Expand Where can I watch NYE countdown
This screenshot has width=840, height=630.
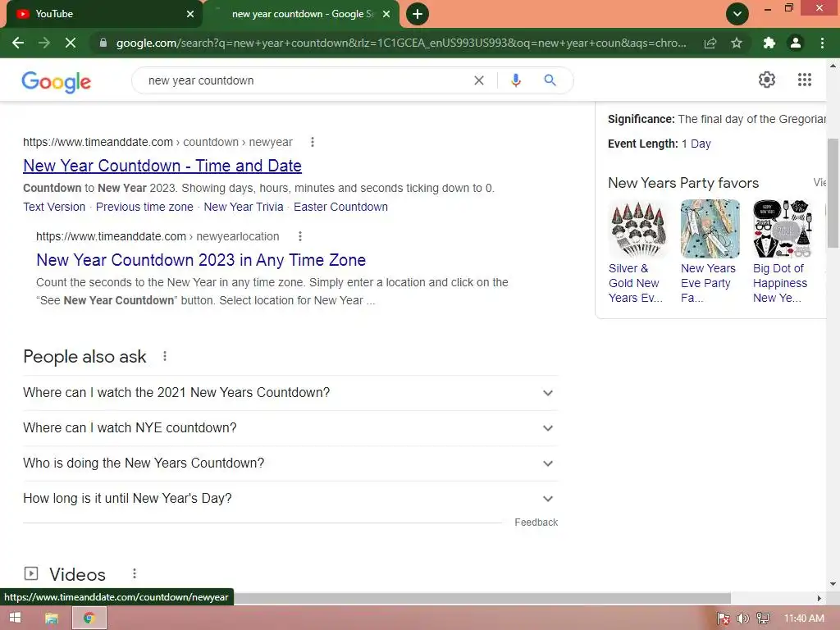coord(290,428)
